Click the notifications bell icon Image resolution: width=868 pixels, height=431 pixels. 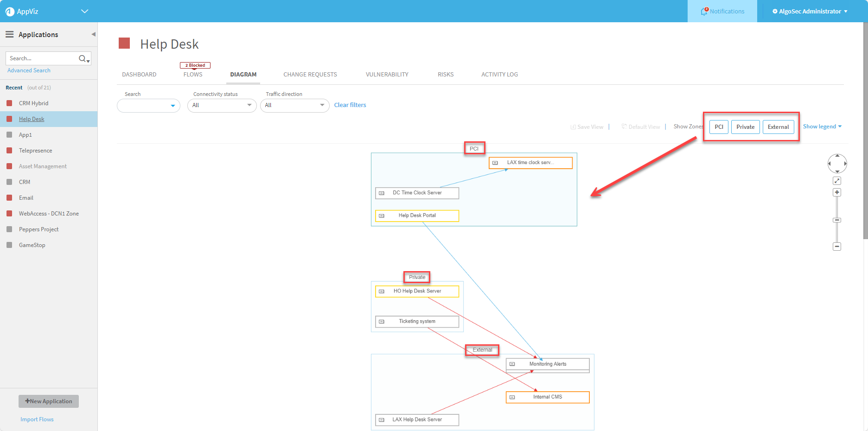(x=704, y=12)
